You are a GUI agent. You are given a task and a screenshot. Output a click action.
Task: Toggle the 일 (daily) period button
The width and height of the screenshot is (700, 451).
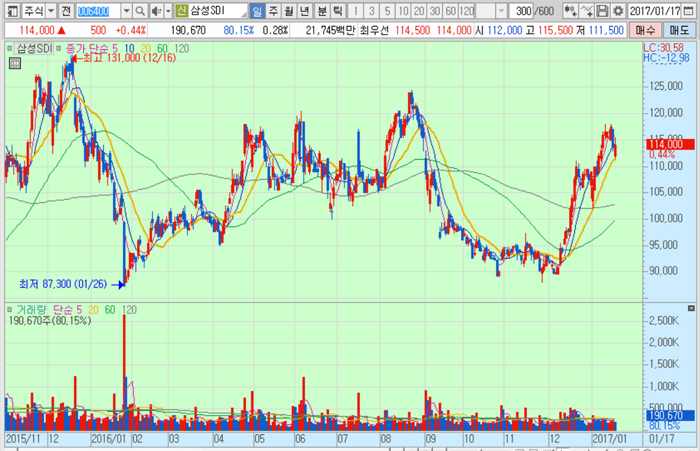(x=257, y=10)
